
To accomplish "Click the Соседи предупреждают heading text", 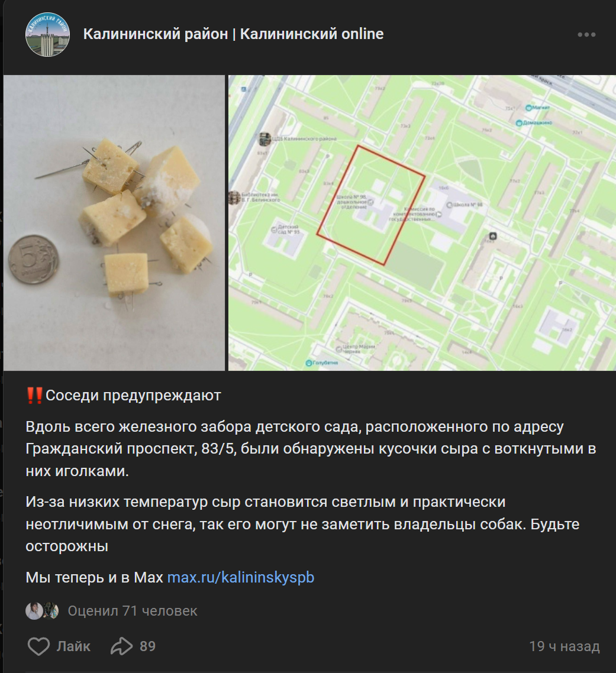I will (133, 395).
